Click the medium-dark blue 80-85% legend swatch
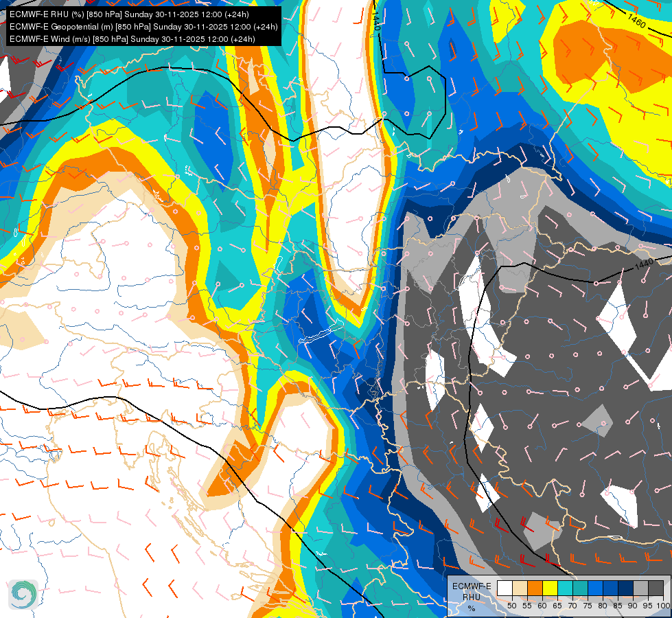Viewport: 672px width, 618px height. point(610,588)
